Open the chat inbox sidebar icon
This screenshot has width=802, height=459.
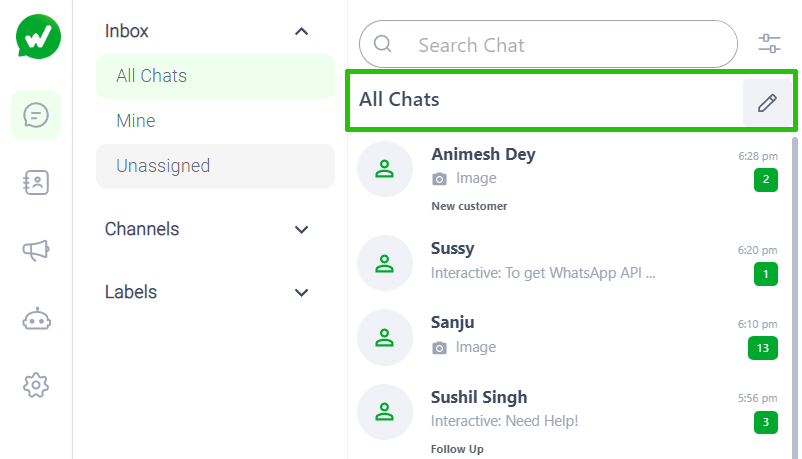pyautogui.click(x=36, y=115)
